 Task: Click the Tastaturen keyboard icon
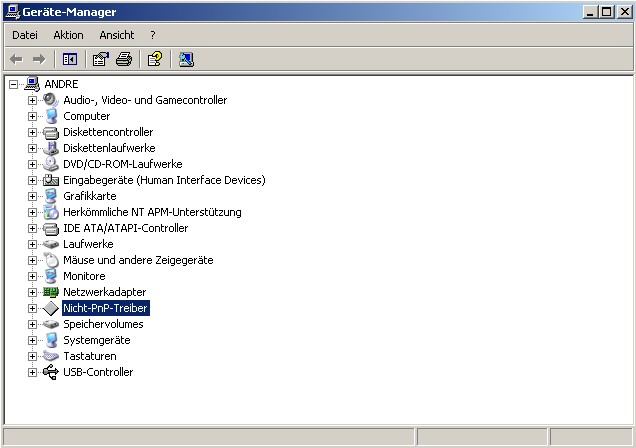(51, 356)
